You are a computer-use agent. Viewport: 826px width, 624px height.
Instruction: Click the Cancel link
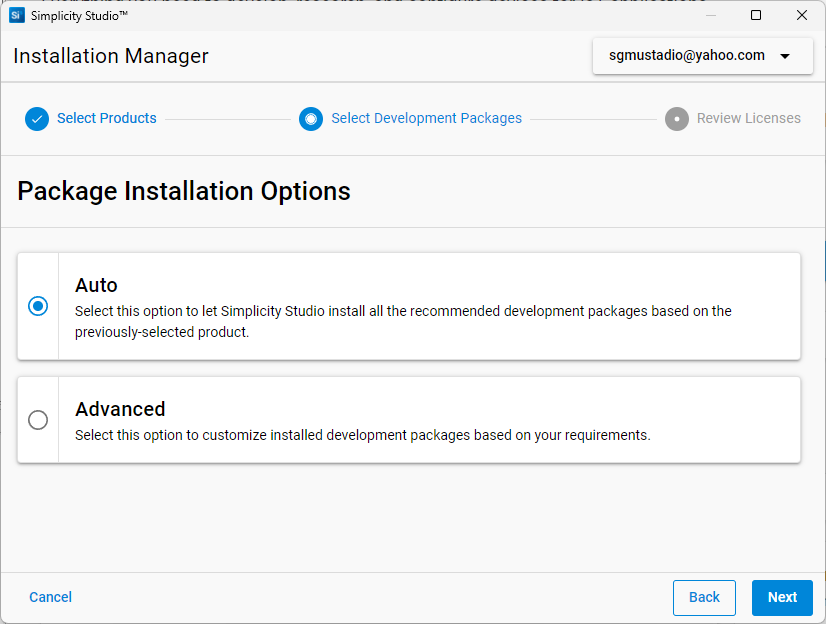50,597
